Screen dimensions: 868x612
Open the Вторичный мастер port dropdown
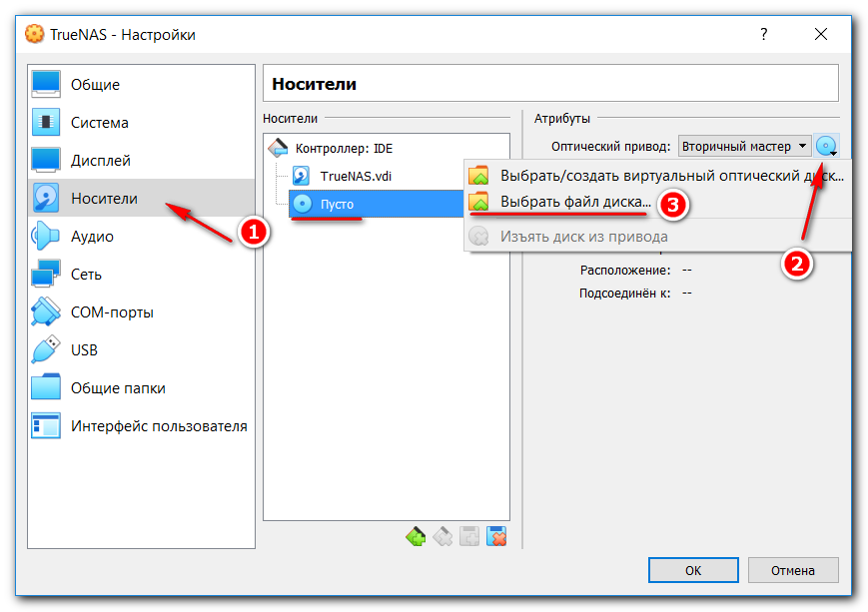(x=744, y=146)
